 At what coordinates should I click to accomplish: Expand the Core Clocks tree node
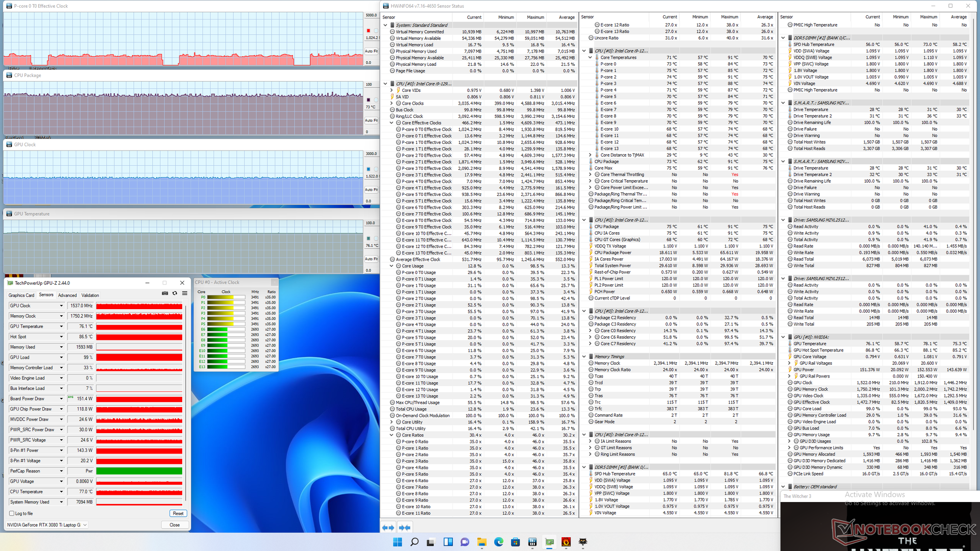pos(391,103)
